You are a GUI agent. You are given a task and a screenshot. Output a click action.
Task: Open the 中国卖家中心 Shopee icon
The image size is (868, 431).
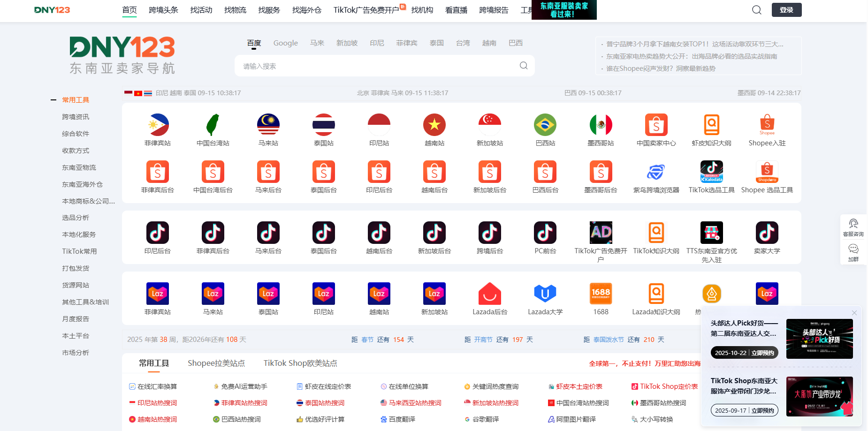pos(656,125)
